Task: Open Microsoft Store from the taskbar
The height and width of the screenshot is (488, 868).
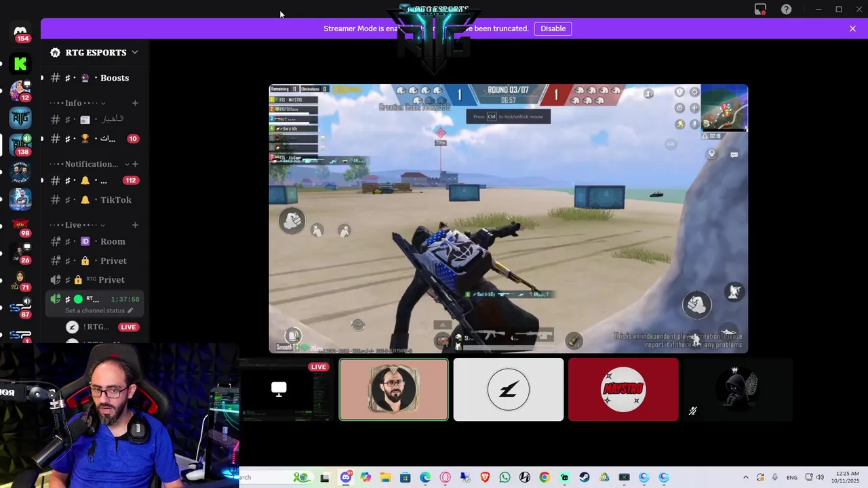Action: pyautogui.click(x=405, y=478)
